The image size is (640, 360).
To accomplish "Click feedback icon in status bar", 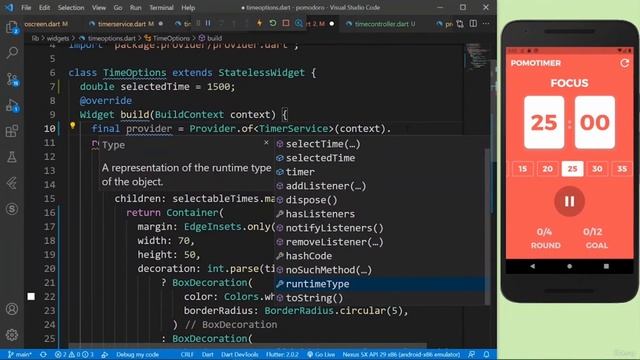I will tap(472, 354).
